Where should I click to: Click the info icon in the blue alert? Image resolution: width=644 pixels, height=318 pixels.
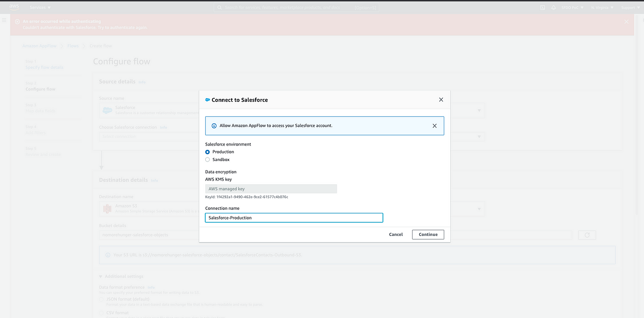click(x=214, y=126)
